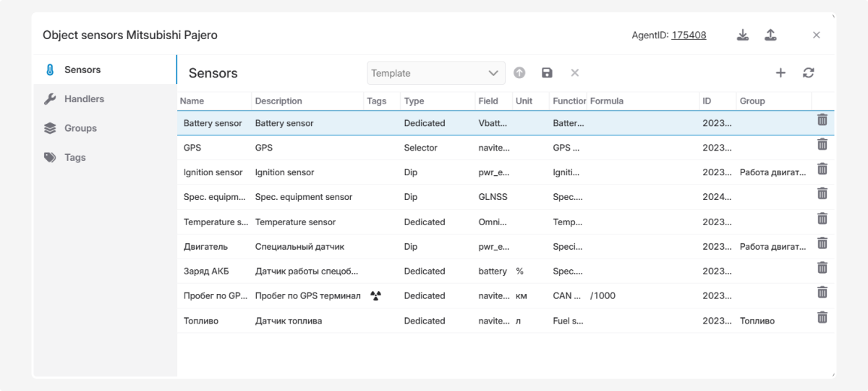The height and width of the screenshot is (391, 868).
Task: Click the AgentID 175408 link
Action: (689, 35)
